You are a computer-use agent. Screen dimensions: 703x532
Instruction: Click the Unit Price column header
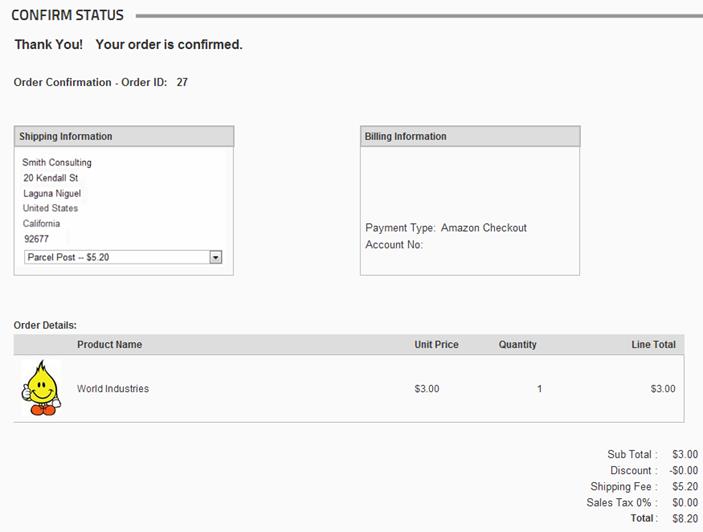pos(436,344)
